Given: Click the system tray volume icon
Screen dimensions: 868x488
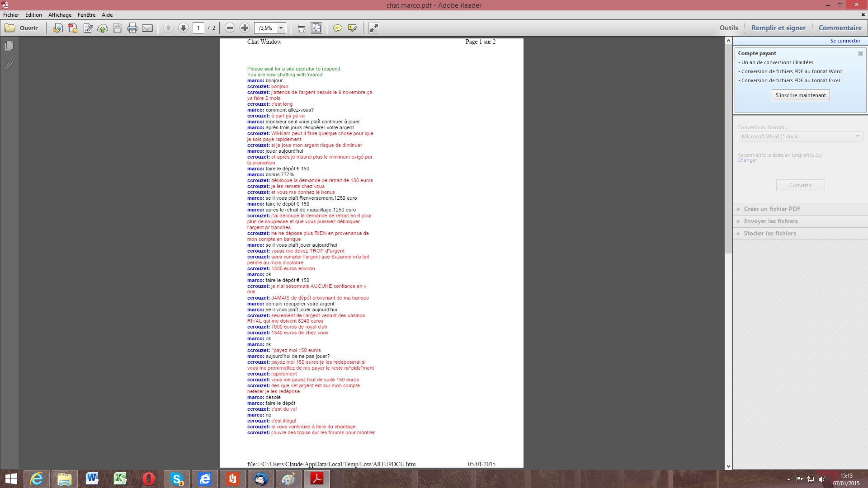Looking at the screenshot, I should (x=821, y=479).
